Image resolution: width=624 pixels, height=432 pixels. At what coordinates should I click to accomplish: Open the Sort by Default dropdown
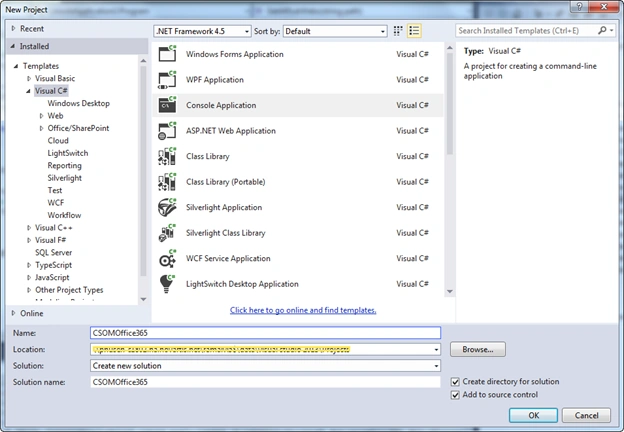tap(335, 31)
